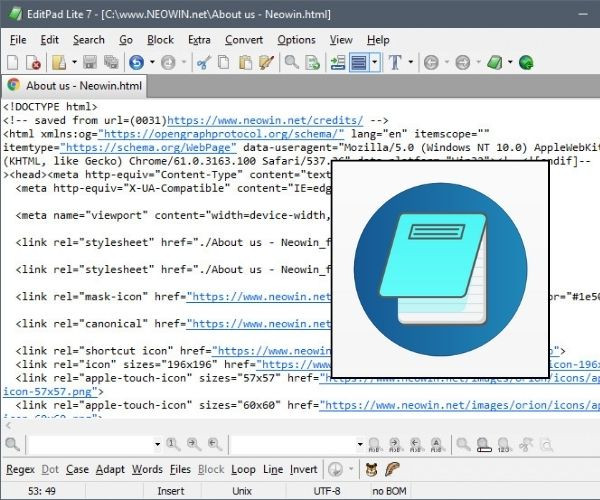Click the Save All icon
Screen dimensions: 600x500
pyautogui.click(x=111, y=62)
